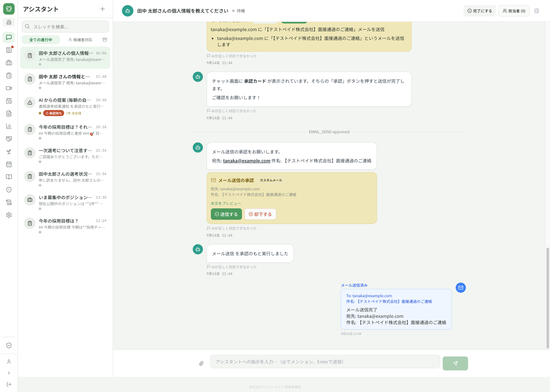Open the bar chart analytics icon
The image size is (550, 392).
click(9, 126)
